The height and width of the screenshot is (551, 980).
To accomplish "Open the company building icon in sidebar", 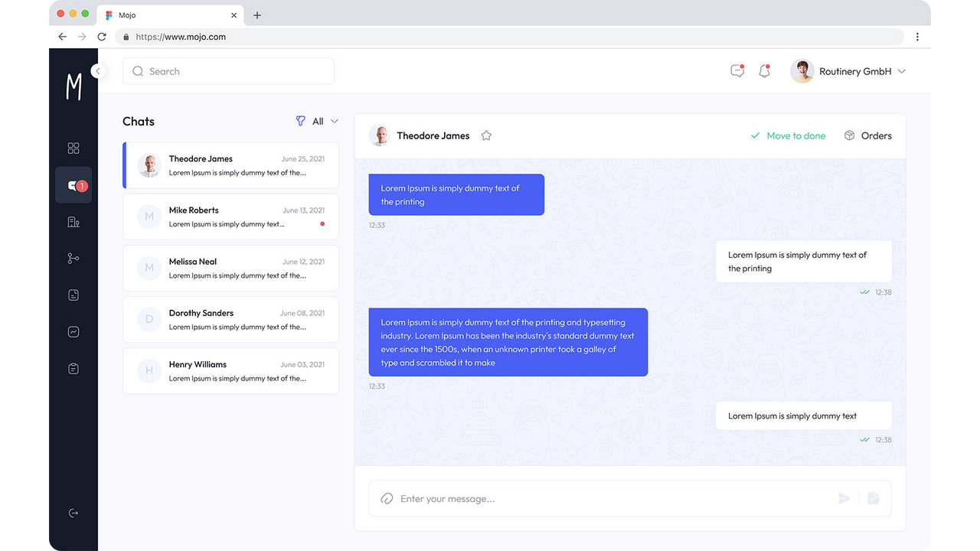I will [x=73, y=221].
